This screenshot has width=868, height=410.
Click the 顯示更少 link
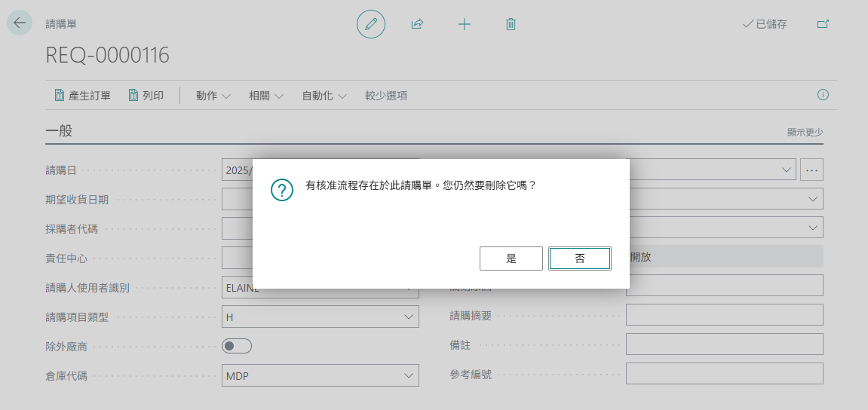tap(805, 132)
